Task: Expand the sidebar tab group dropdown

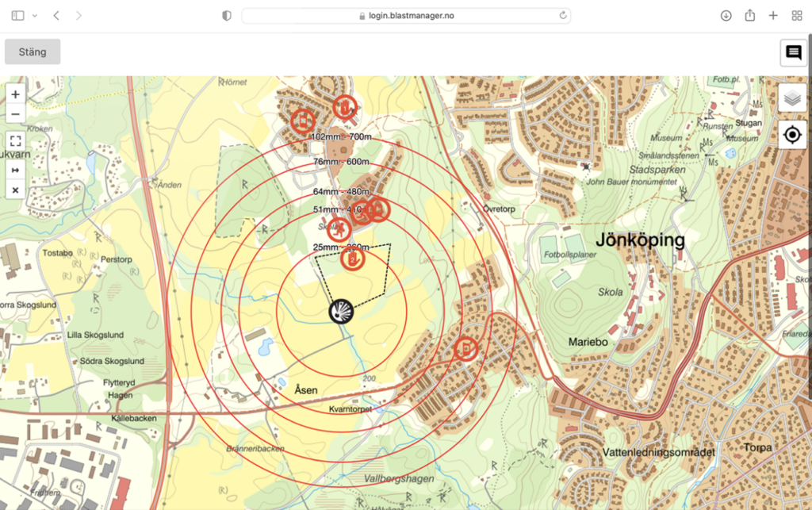Action: click(x=34, y=16)
